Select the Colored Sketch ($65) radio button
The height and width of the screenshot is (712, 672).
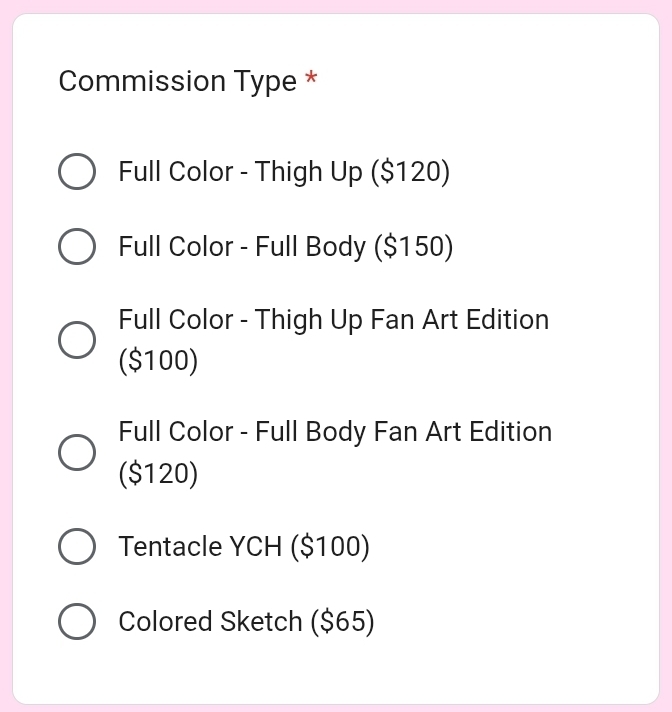pos(77,621)
